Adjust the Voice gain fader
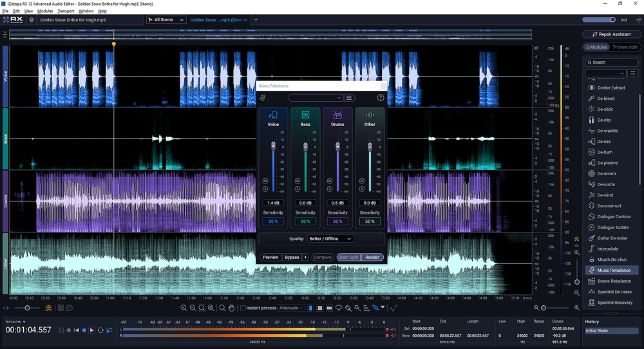The width and height of the screenshot is (644, 349). (273, 146)
